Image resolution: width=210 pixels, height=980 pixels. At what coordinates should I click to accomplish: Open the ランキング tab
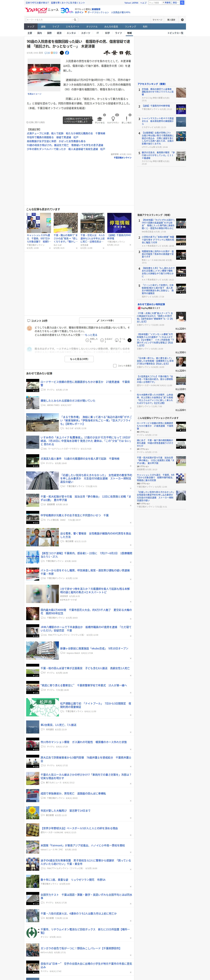[x=130, y=27]
